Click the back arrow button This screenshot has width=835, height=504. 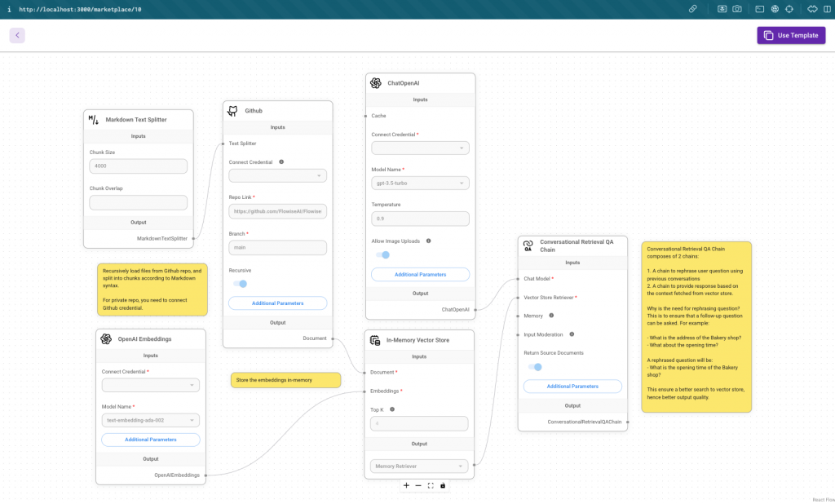click(17, 35)
